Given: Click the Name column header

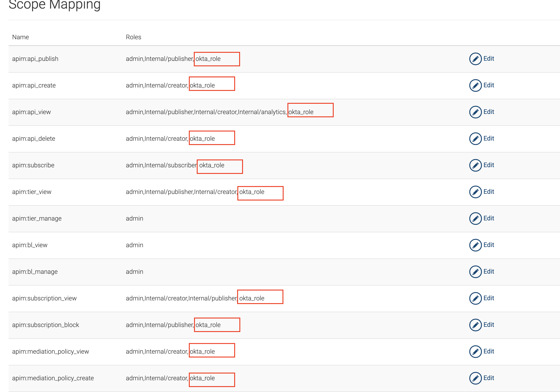Looking at the screenshot, I should click(x=20, y=37).
